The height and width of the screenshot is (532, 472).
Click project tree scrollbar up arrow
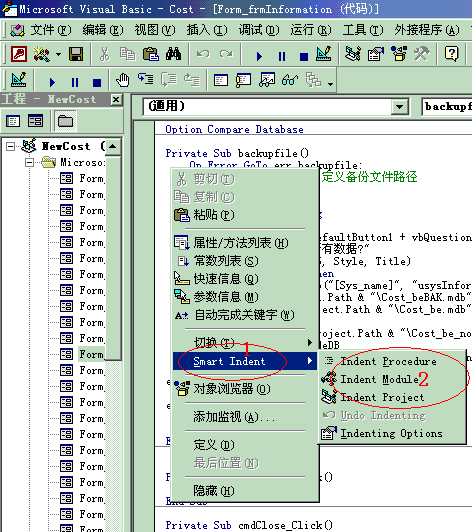point(113,146)
